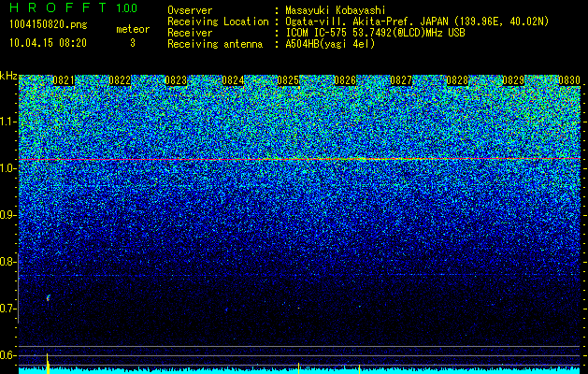
Task: Click the 0.9 kHz axis label
Action: 8,215
